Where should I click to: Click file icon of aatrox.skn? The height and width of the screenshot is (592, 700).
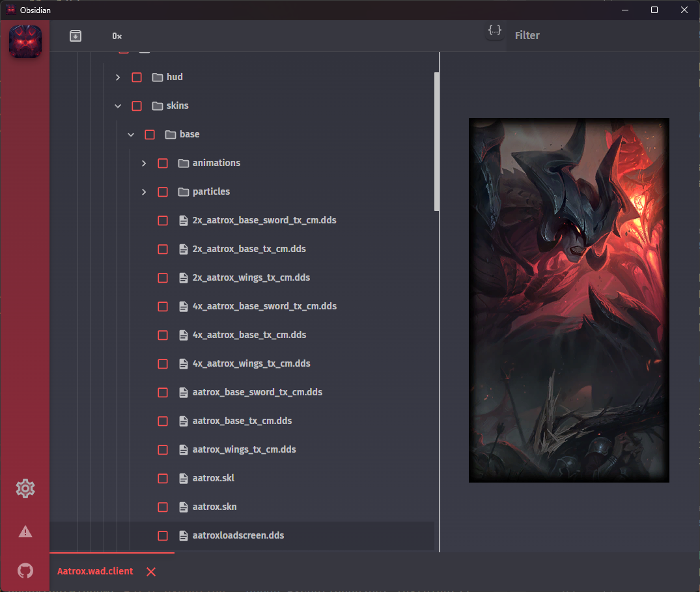[183, 507]
